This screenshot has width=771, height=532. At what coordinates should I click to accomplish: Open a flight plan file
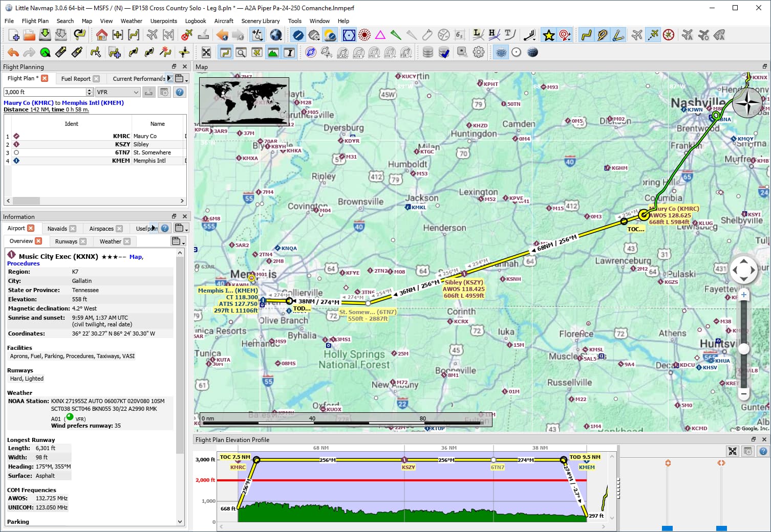[x=29, y=35]
